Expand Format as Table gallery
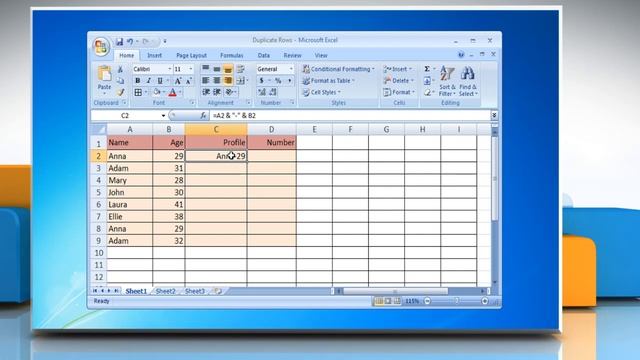Image resolution: width=640 pixels, height=360 pixels. click(328, 81)
